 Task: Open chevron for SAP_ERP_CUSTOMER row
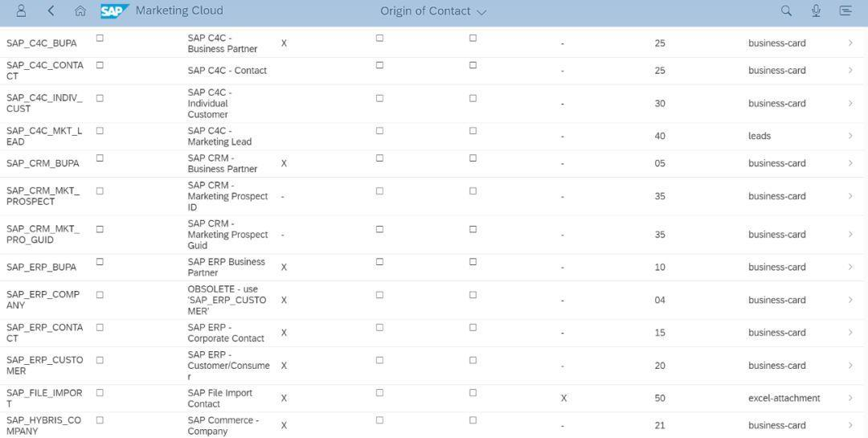pyautogui.click(x=850, y=366)
